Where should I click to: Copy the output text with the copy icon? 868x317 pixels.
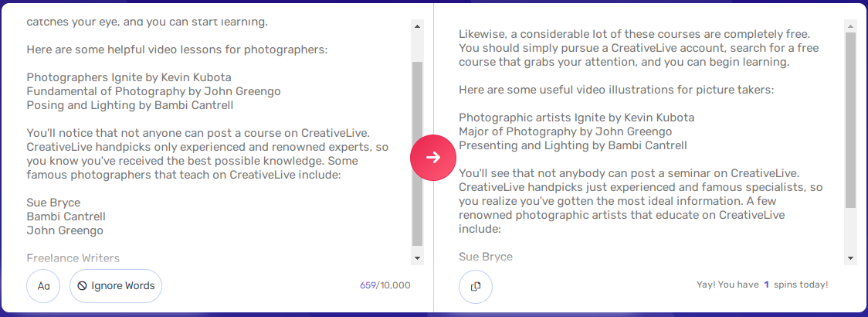[x=476, y=286]
